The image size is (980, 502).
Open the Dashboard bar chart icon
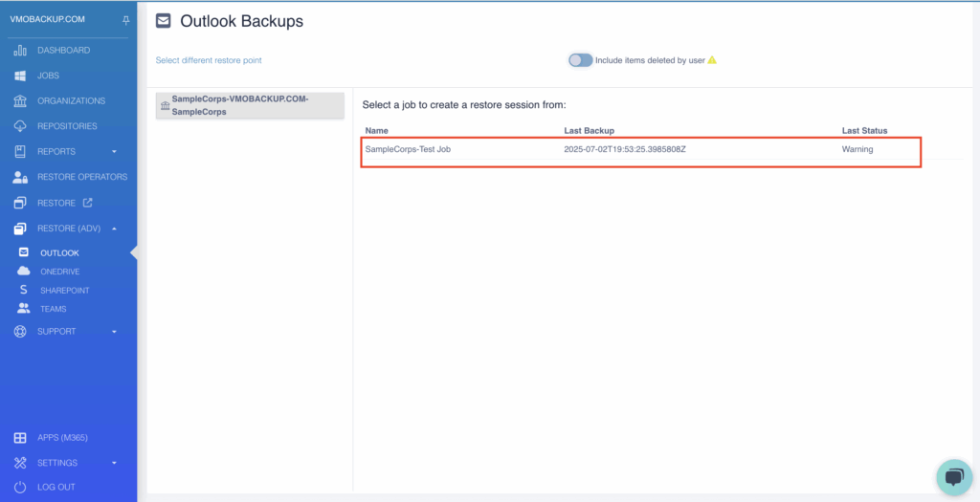click(20, 50)
